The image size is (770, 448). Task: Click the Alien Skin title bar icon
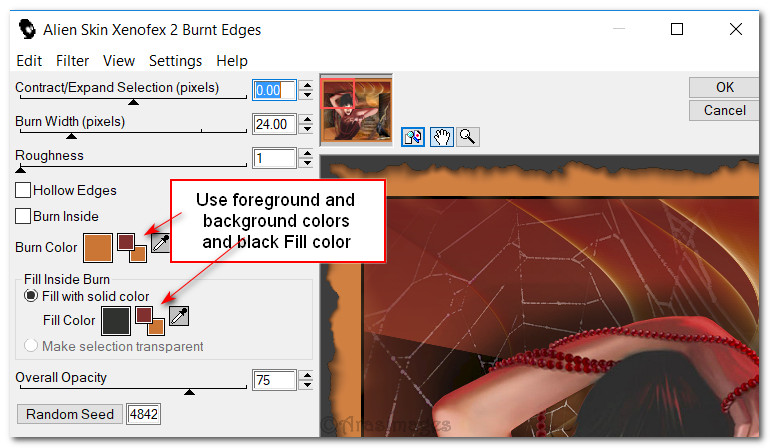pyautogui.click(x=27, y=29)
